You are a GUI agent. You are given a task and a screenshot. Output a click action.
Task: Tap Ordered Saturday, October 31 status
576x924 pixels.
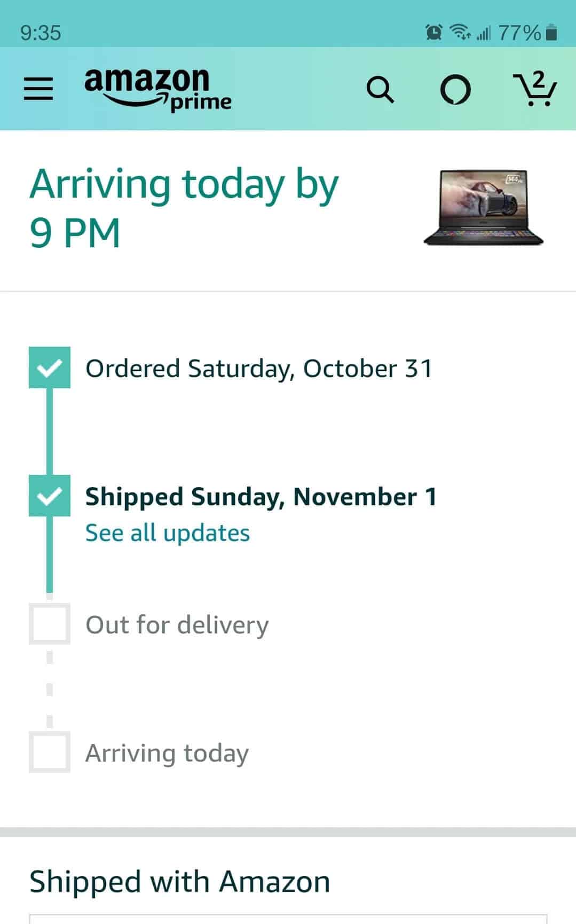[x=259, y=369]
